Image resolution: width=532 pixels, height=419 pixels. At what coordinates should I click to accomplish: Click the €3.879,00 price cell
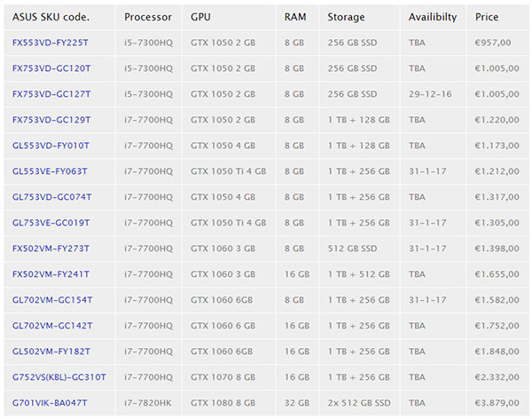coord(497,403)
